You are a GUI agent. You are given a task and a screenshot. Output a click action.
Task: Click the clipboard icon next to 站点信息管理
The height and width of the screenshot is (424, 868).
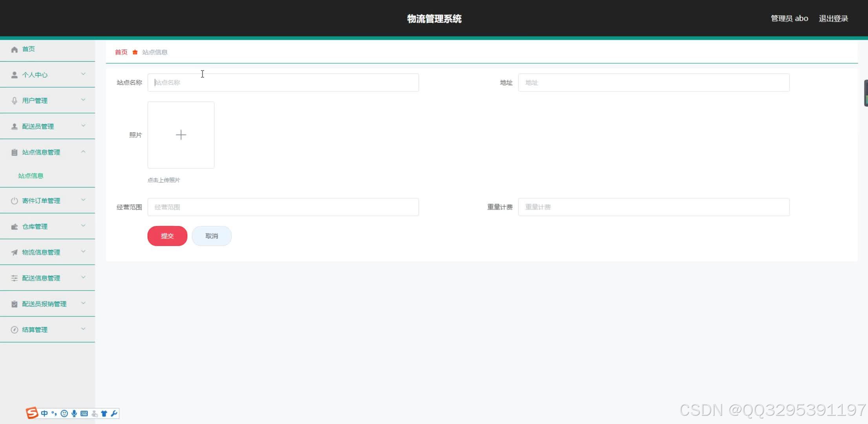(x=15, y=152)
